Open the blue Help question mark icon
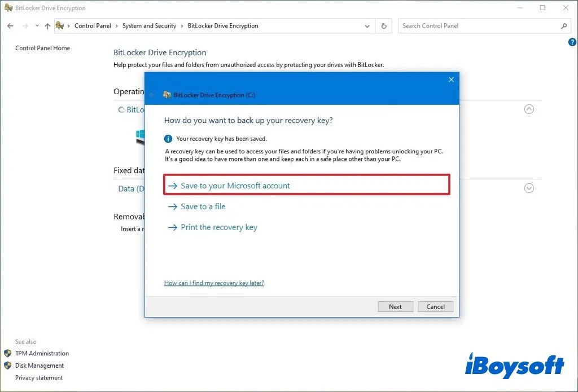The height and width of the screenshot is (392, 578). tap(572, 42)
